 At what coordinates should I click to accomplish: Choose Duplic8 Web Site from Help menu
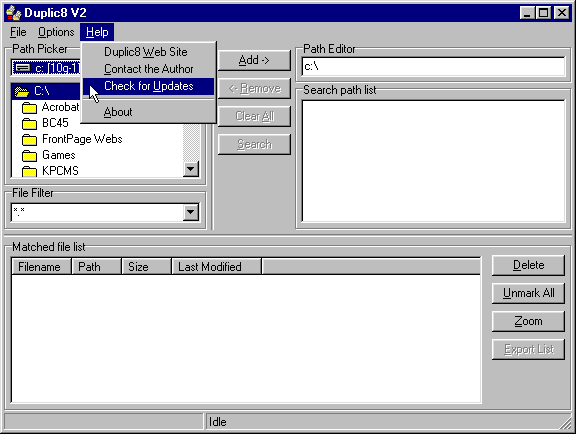(x=148, y=52)
